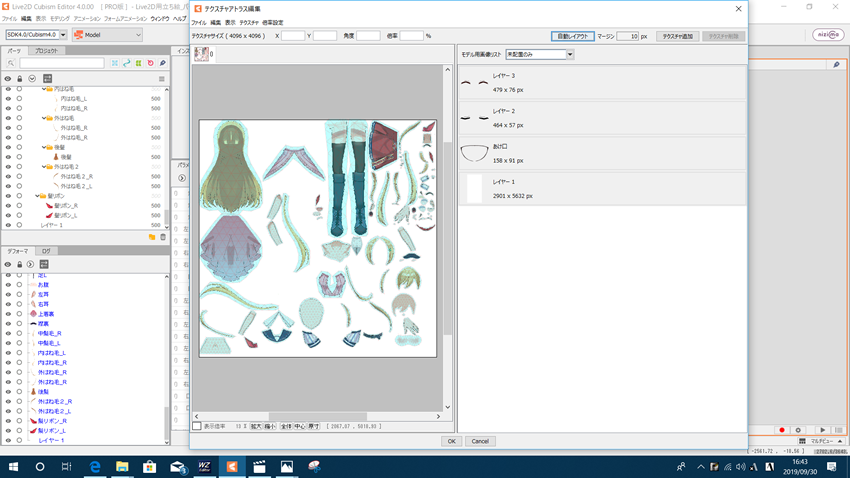The image size is (850, 478).
Task: Open ファイル menu in texture atlas dialog
Action: tap(199, 23)
